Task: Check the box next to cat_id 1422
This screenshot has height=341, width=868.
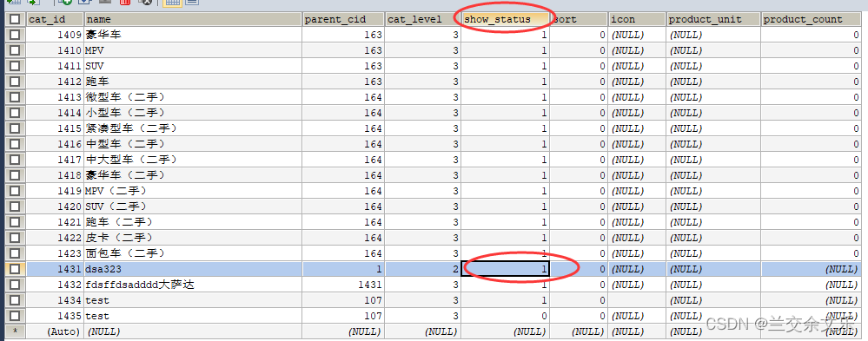Action: tap(15, 238)
